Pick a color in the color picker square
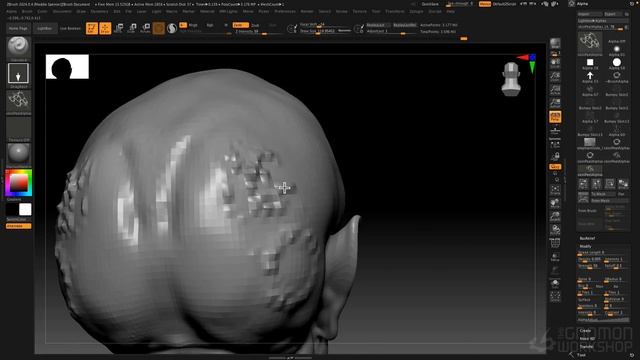 [x=18, y=183]
